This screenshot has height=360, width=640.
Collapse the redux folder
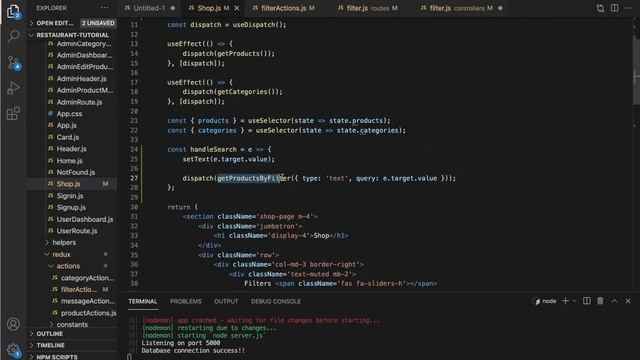pyautogui.click(x=61, y=254)
